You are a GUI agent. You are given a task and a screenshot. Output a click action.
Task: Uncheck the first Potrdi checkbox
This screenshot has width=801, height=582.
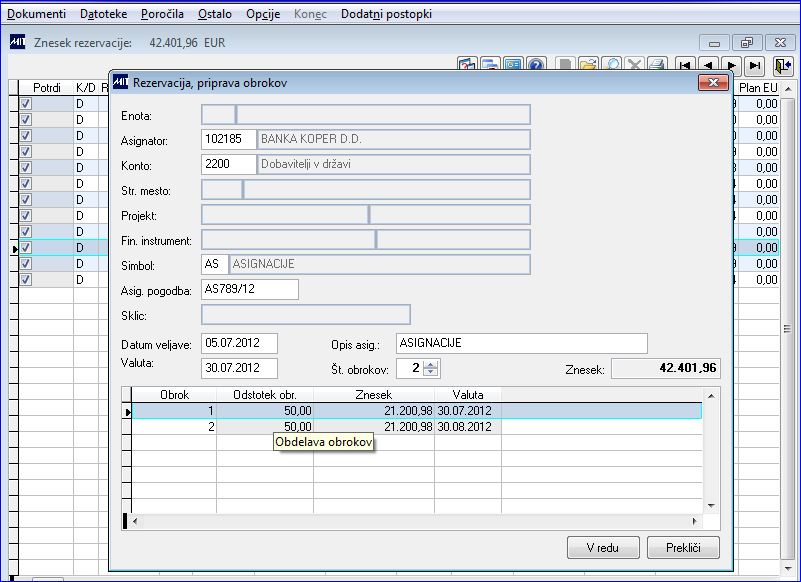click(26, 104)
